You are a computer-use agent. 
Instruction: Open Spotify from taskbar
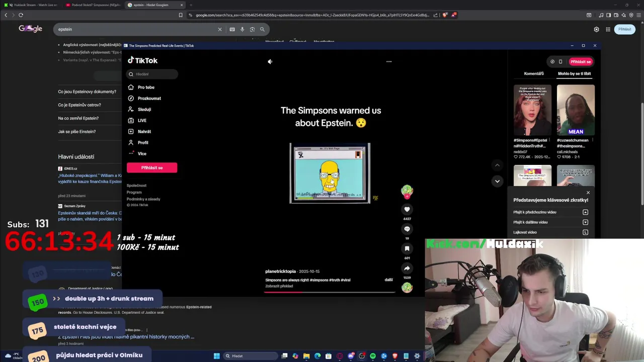[373, 356]
